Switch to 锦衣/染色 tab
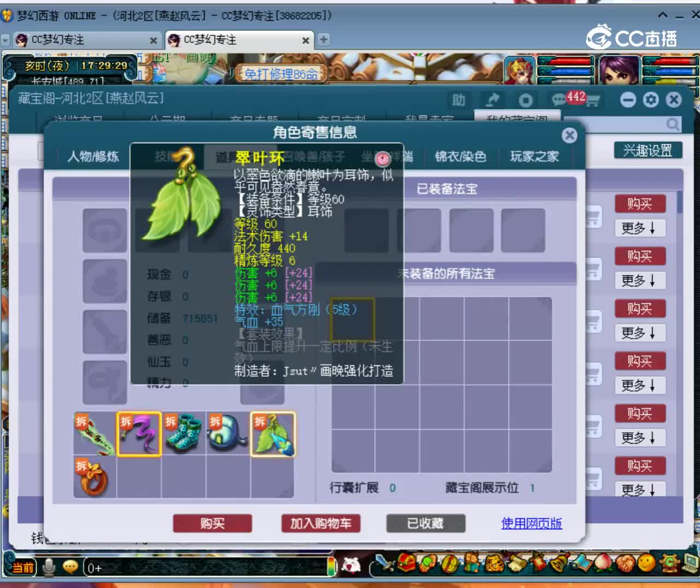This screenshot has height=588, width=700. tap(460, 157)
